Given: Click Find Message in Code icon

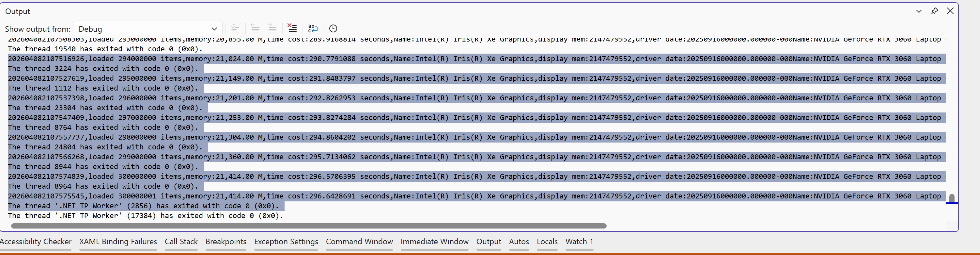Looking at the screenshot, I should click(236, 28).
